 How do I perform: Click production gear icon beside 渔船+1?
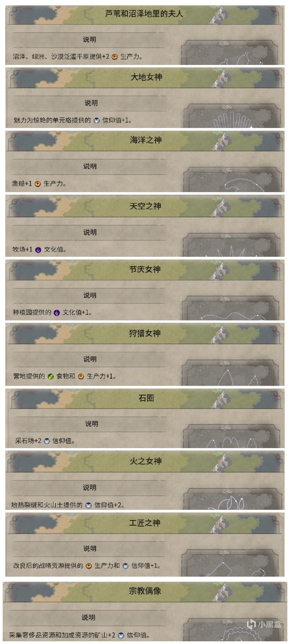[x=38, y=184]
